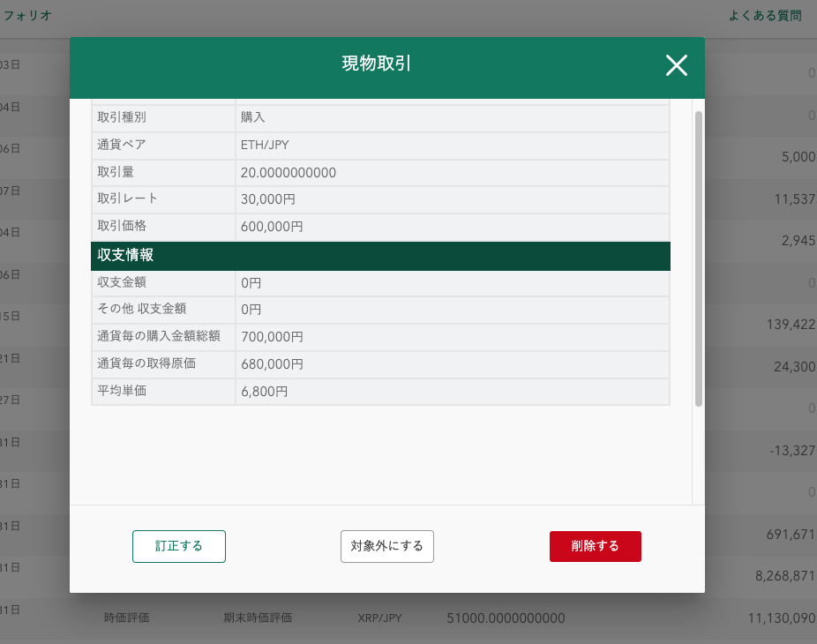Click the 時価評価 cell in background table
Screen dimensions: 817x644
127,618
